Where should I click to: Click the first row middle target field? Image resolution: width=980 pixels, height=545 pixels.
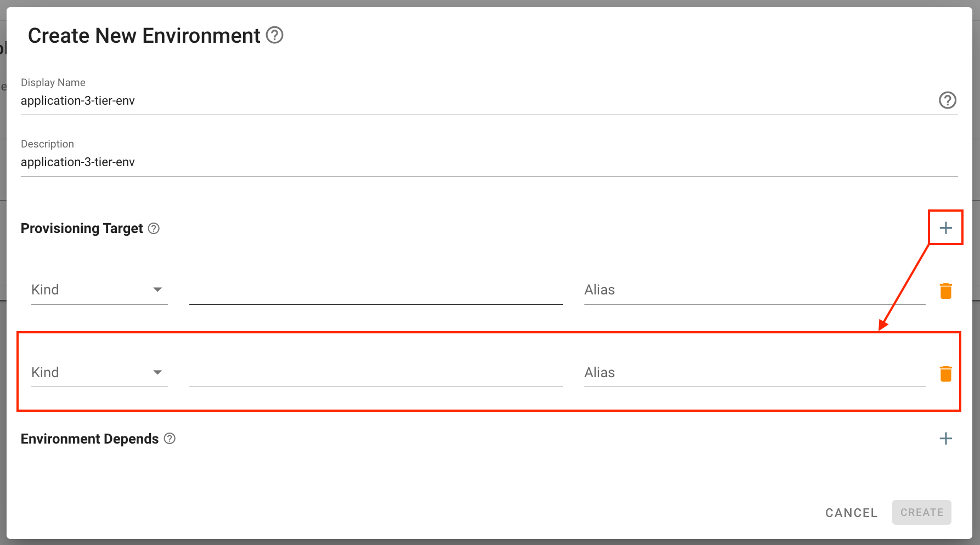pyautogui.click(x=376, y=291)
